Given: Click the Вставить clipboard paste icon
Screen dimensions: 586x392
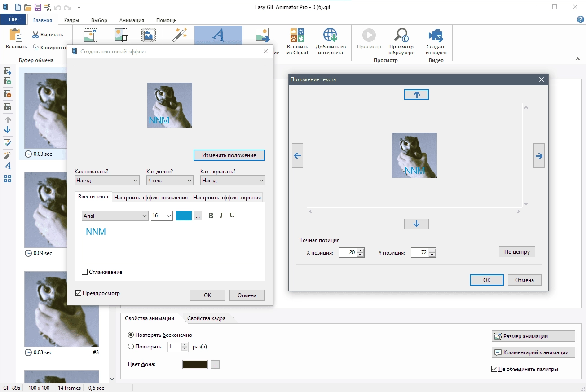Looking at the screenshot, I should 16,35.
